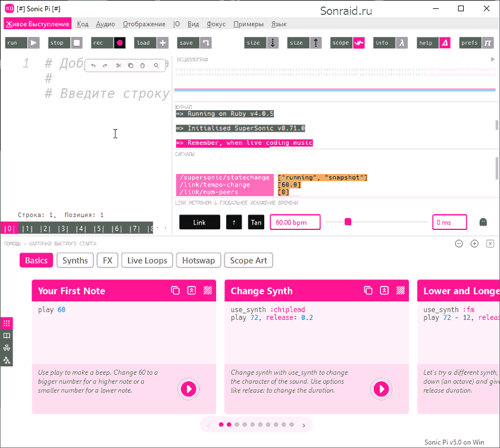Open the Отображение menu
This screenshot has width=500, height=448.
144,24
